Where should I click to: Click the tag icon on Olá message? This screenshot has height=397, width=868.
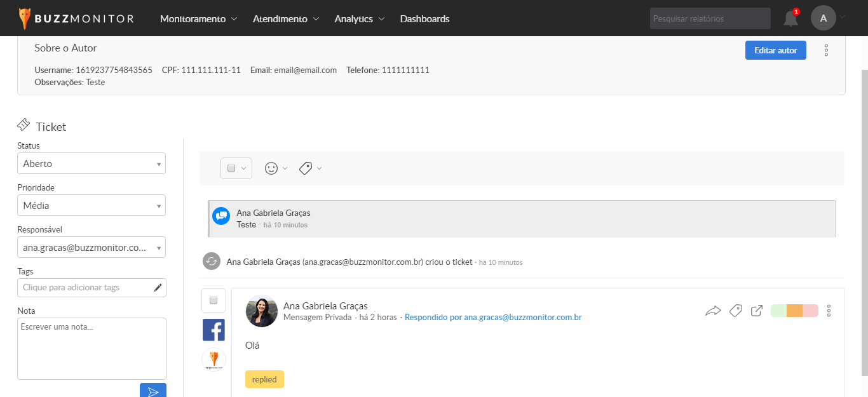[x=735, y=311]
